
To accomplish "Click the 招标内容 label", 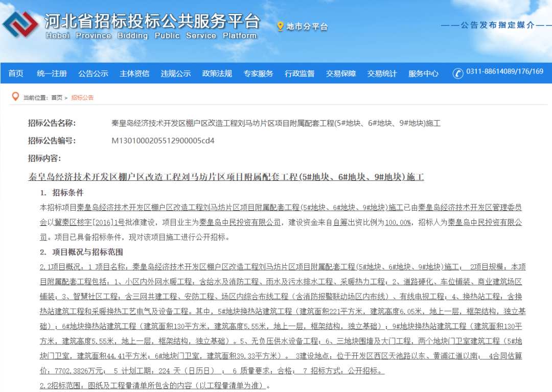I will tap(44, 158).
